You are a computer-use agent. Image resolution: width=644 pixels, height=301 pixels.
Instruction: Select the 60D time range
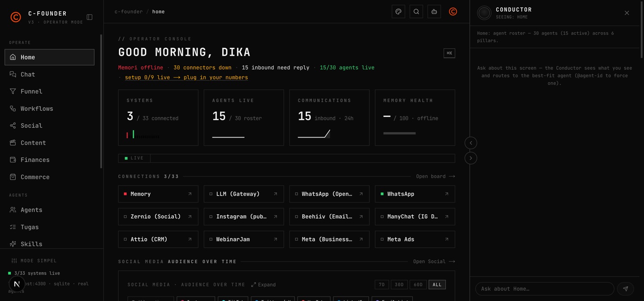tap(418, 284)
